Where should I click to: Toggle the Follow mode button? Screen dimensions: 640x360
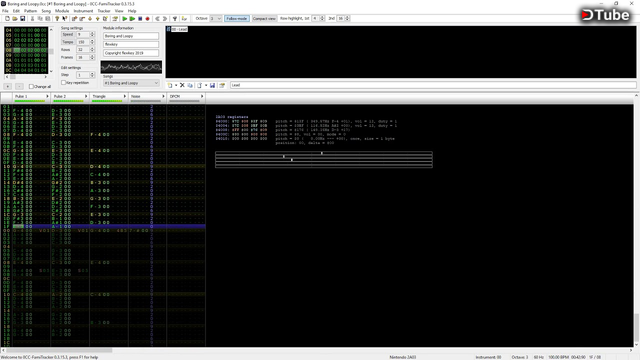pos(237,18)
